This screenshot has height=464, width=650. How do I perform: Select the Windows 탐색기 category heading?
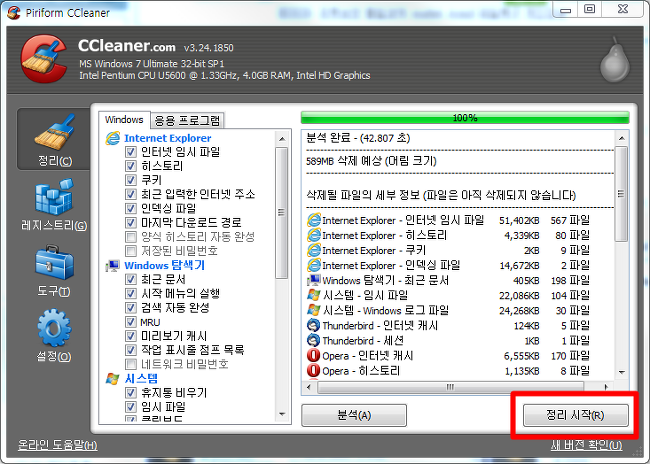[165, 265]
